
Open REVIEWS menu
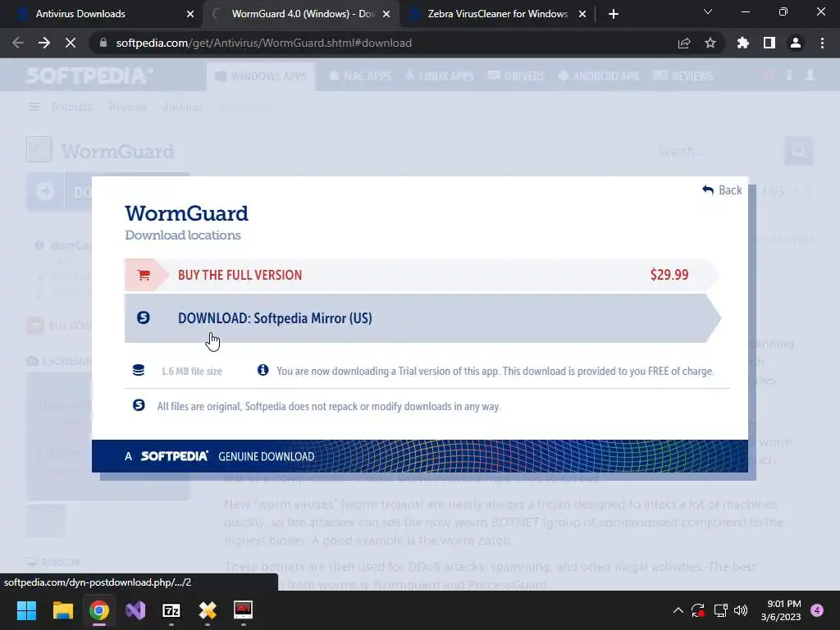683,76
